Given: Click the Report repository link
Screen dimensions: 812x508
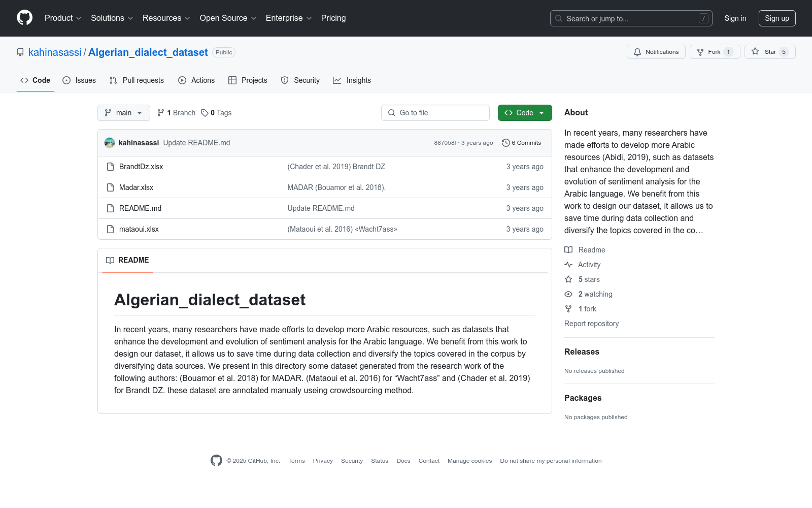Looking at the screenshot, I should (x=591, y=324).
